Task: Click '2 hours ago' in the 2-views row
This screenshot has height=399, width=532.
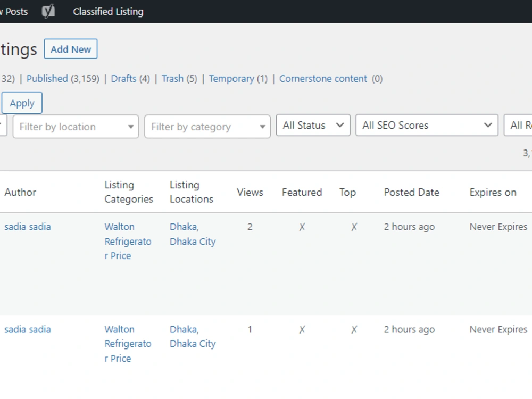Action: point(409,227)
